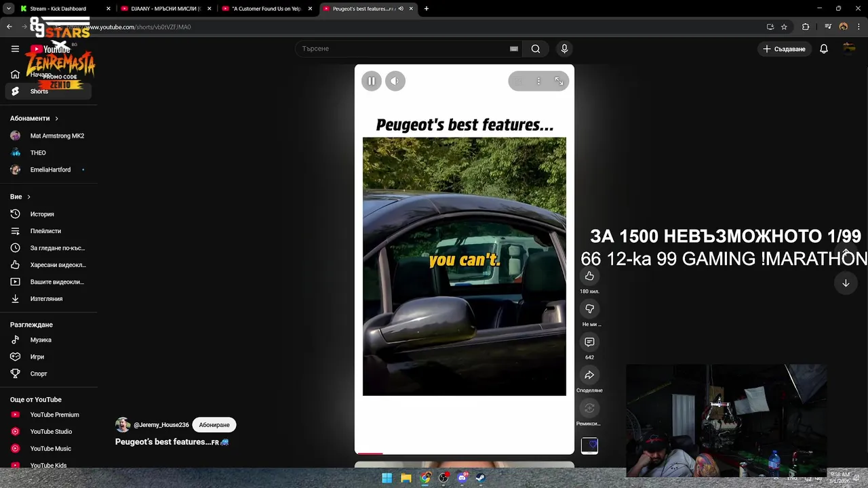Viewport: 868px width, 488px height.
Task: Open Steam on the taskbar
Action: [480, 478]
